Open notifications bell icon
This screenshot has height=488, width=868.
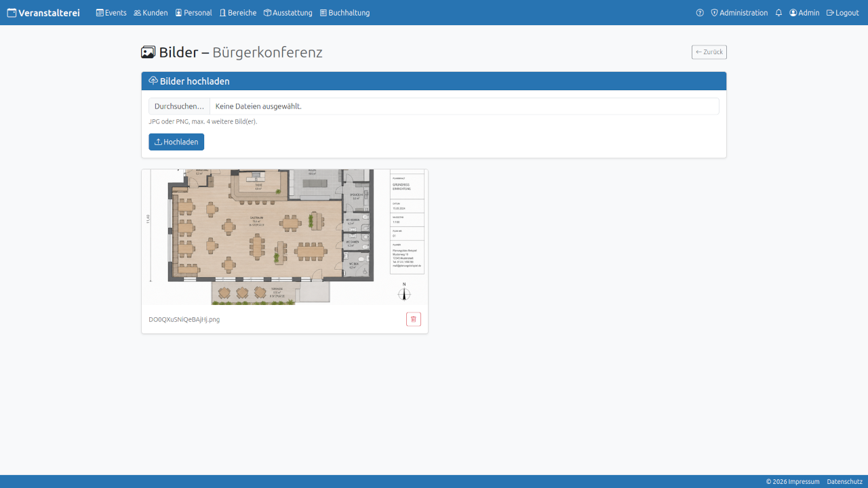[x=778, y=13]
